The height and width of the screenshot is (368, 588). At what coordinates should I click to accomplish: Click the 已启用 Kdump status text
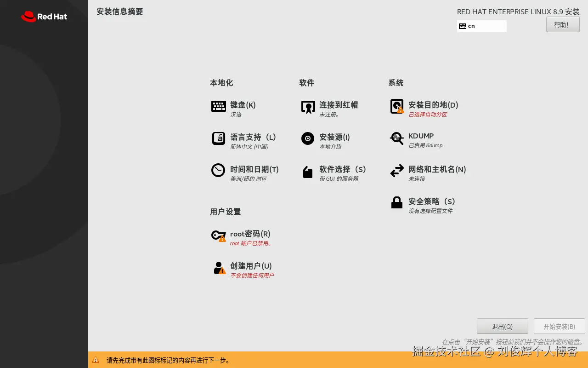[425, 146]
